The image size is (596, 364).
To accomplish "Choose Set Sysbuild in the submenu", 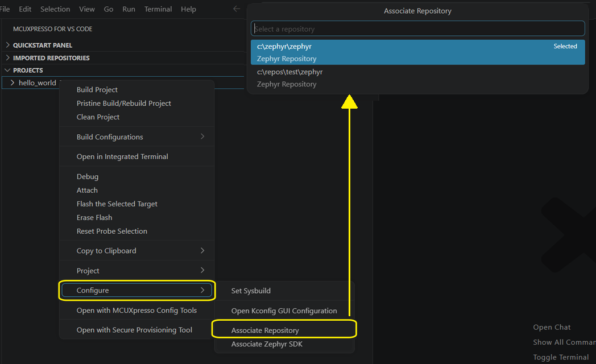I will point(284,291).
